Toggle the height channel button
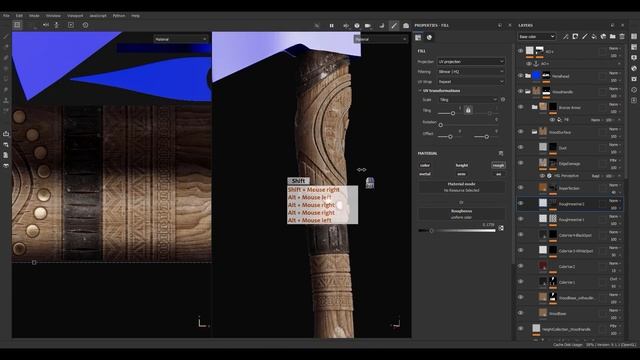Image resolution: width=640 pixels, height=360 pixels. click(x=462, y=165)
